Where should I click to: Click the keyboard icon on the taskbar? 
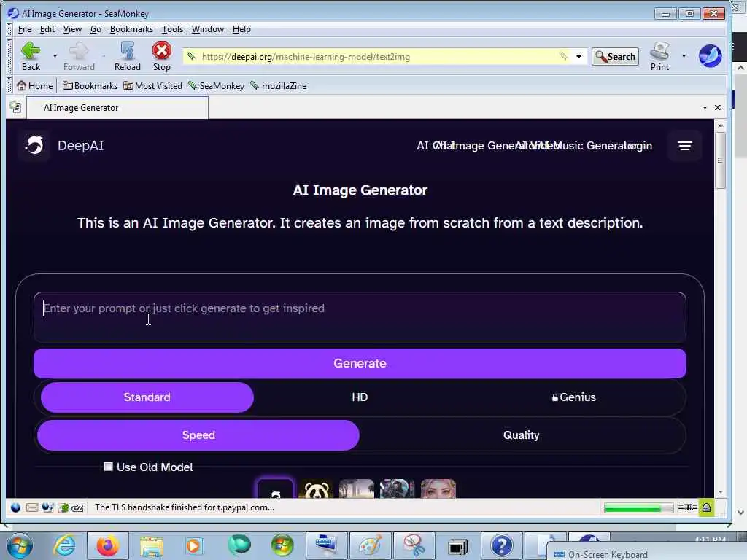pos(326,545)
